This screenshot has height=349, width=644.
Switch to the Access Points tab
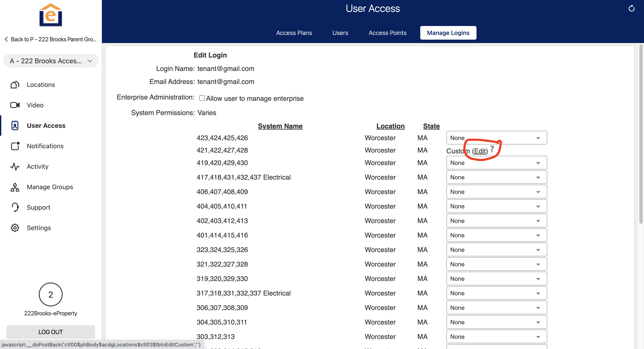pyautogui.click(x=387, y=33)
